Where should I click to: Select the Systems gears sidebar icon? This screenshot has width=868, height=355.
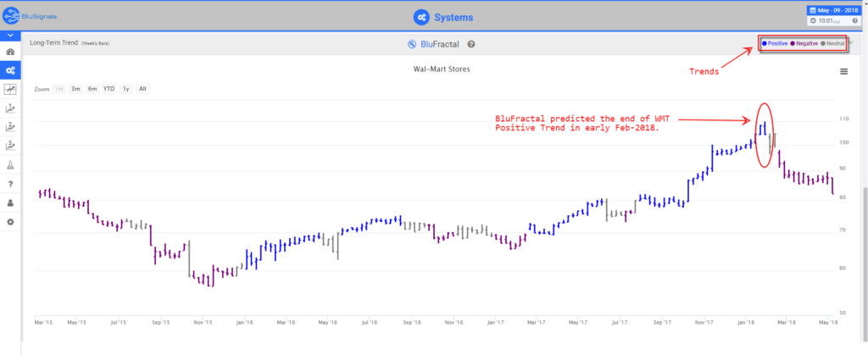[10, 70]
